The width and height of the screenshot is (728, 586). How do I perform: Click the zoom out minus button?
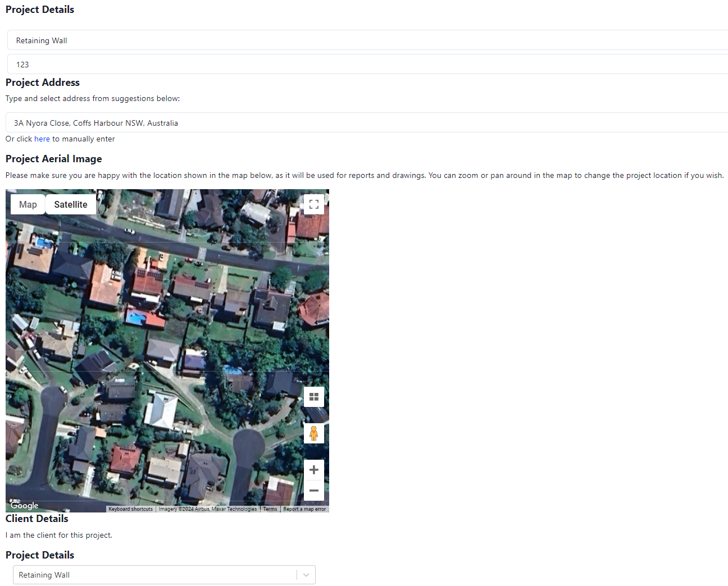(x=313, y=491)
